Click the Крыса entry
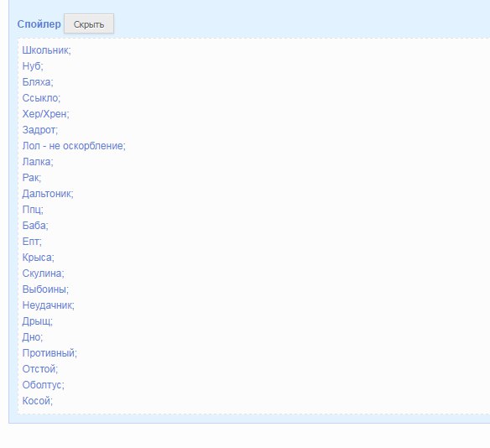Viewport: 490px width, 448px height. (x=38, y=257)
